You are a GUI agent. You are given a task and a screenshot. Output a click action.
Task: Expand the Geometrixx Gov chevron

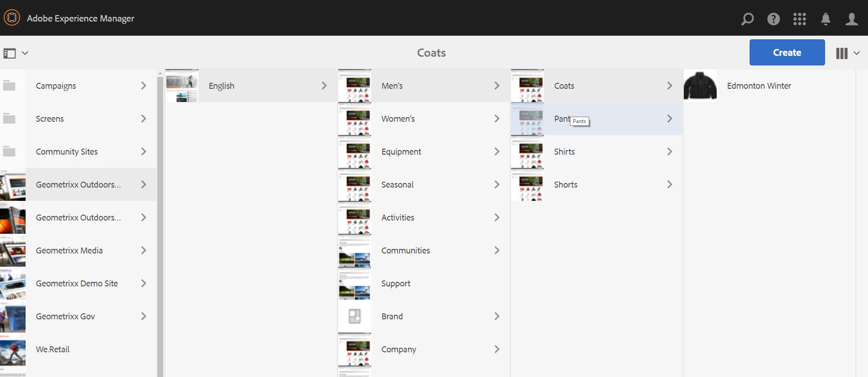point(144,316)
